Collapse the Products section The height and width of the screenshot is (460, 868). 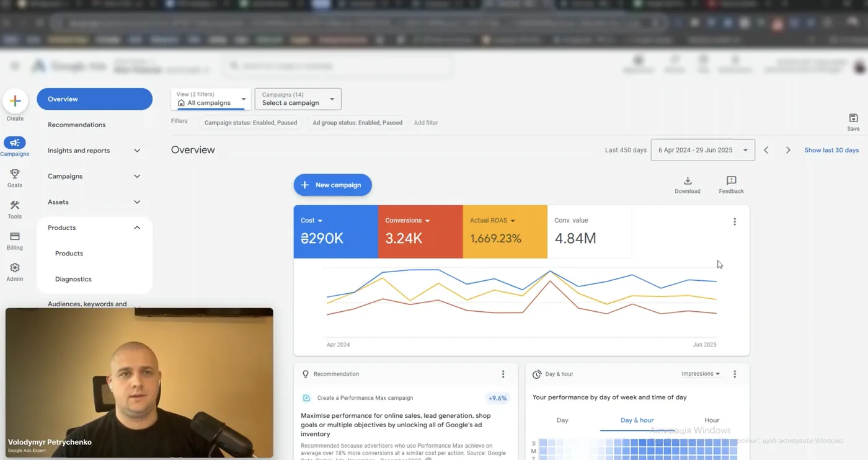(137, 228)
